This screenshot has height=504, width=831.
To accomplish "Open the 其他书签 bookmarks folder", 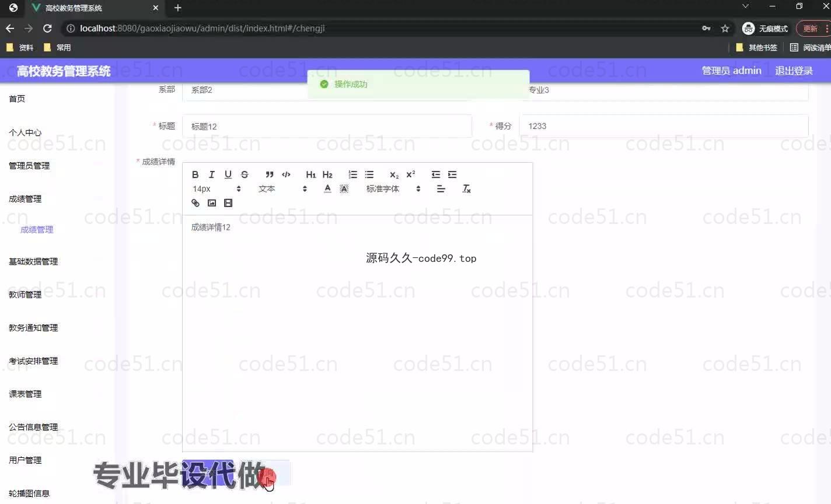I will point(756,47).
